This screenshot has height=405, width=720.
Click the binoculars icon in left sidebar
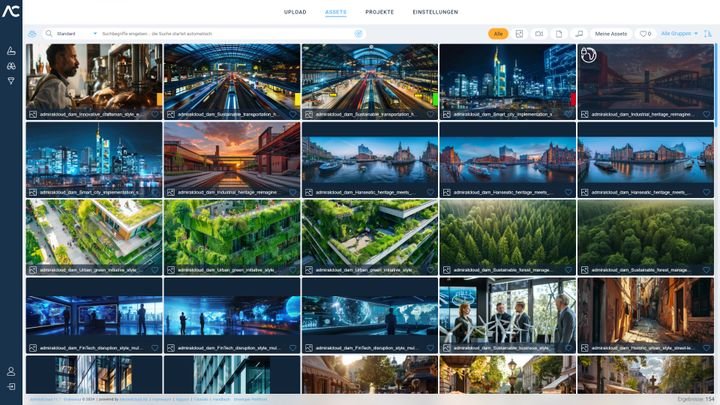coord(11,66)
